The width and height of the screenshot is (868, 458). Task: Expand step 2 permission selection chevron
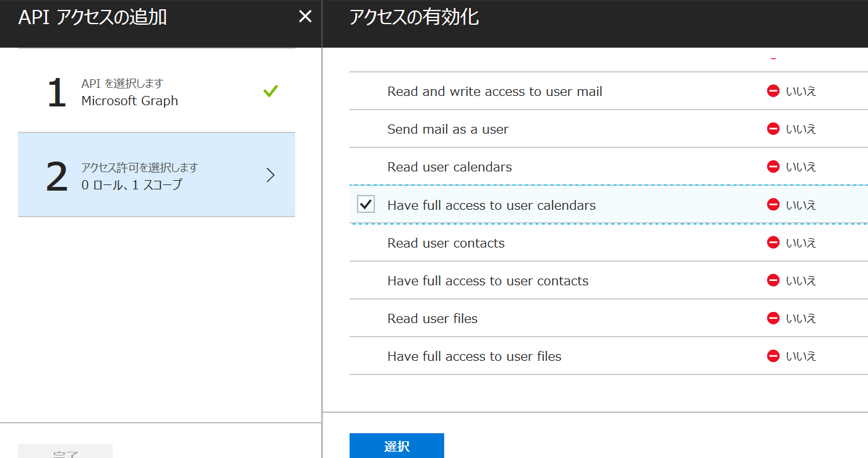tap(270, 175)
